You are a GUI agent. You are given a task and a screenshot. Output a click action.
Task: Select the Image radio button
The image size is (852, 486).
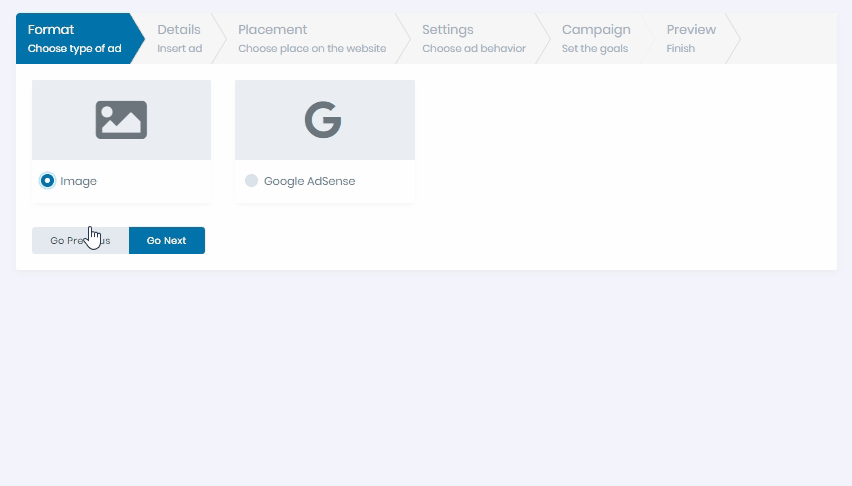47,180
